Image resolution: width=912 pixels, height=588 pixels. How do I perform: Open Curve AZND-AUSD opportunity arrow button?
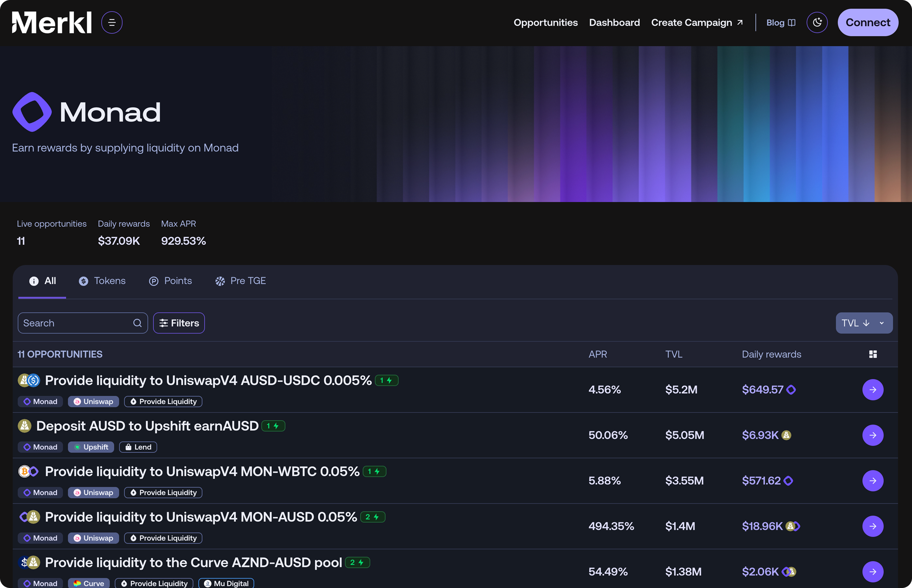873,571
